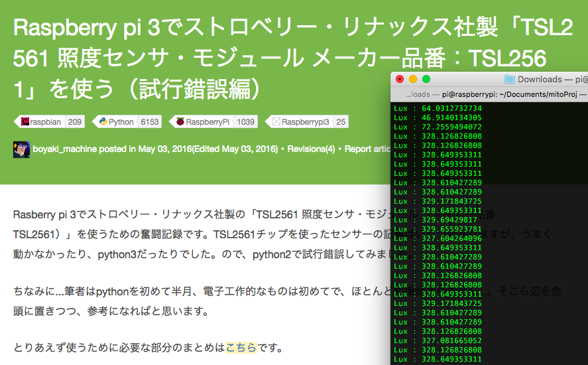Image resolution: width=588 pixels, height=365 pixels.
Task: Click the paragraph starting ちなみに
Action: tap(287, 301)
